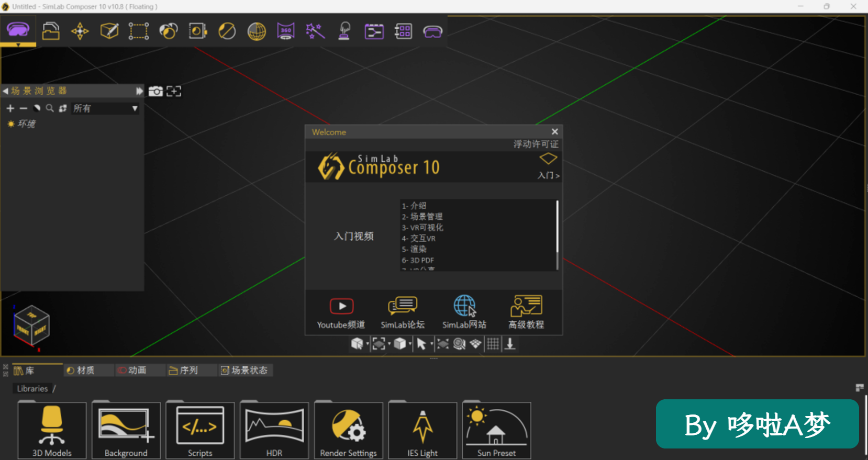Switch to the 序列 tab
868x460 pixels.
coord(191,371)
